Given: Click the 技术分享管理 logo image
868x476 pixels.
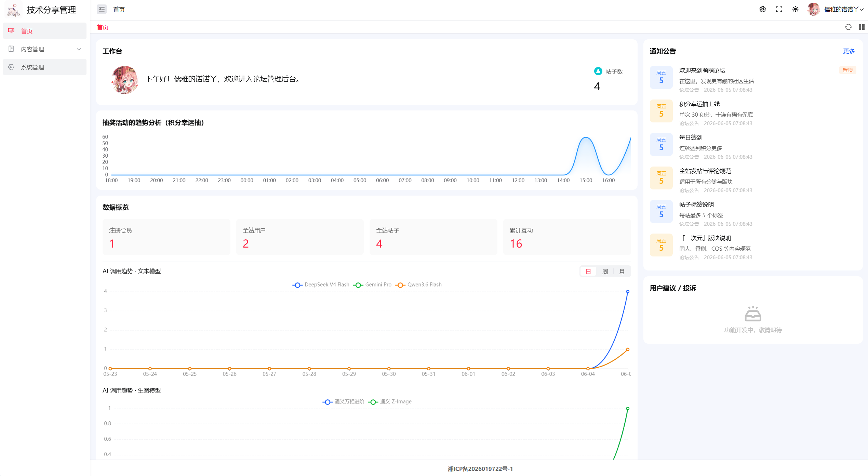Looking at the screenshot, I should tap(14, 10).
